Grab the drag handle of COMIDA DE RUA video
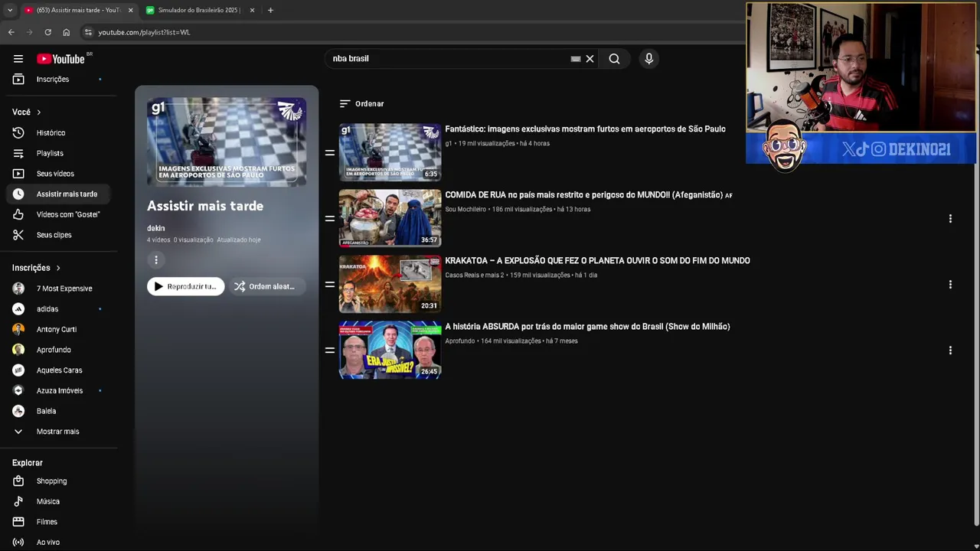Viewport: 980px width, 551px height. [x=330, y=218]
